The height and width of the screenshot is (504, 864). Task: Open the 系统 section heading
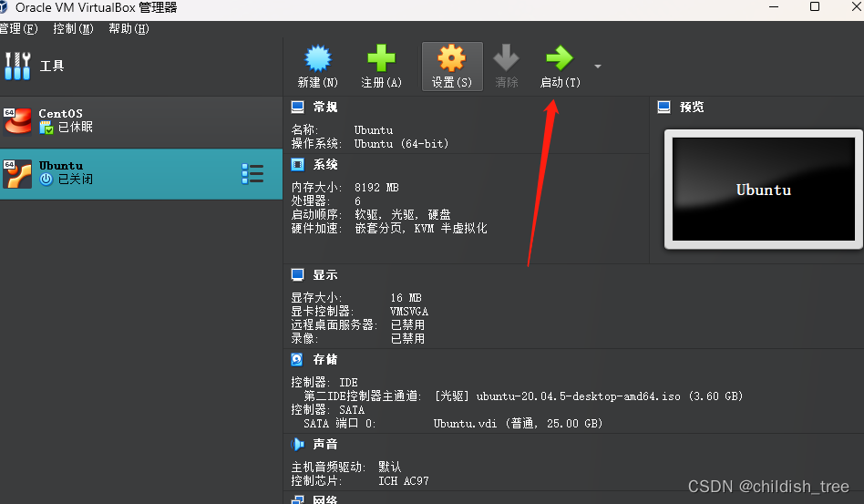(325, 164)
